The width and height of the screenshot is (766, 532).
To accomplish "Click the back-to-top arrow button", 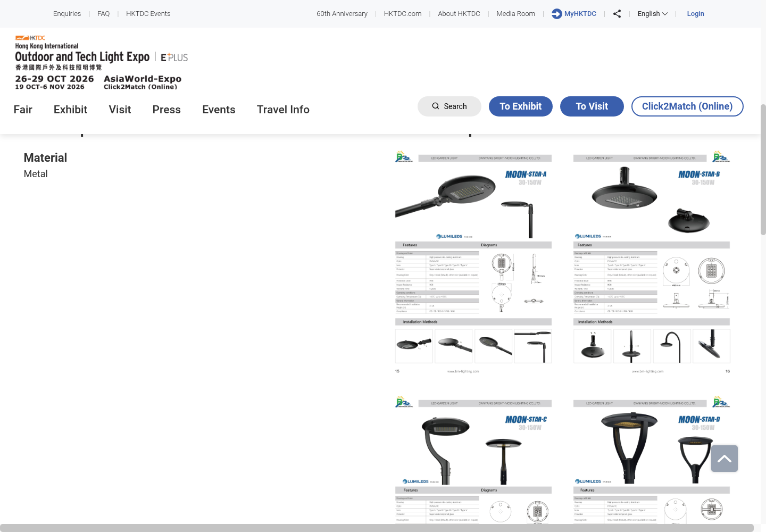I will [725, 459].
